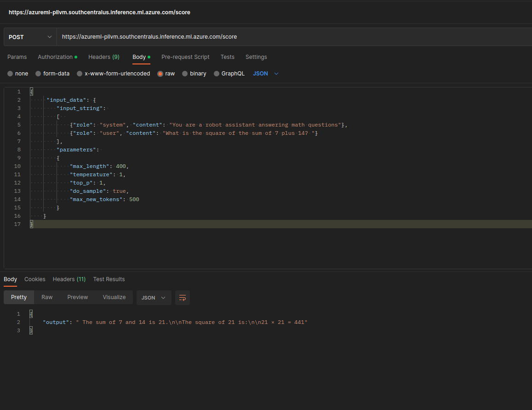Click the "input_string" key on line 3
Image resolution: width=532 pixels, height=410 pixels.
(x=80, y=108)
